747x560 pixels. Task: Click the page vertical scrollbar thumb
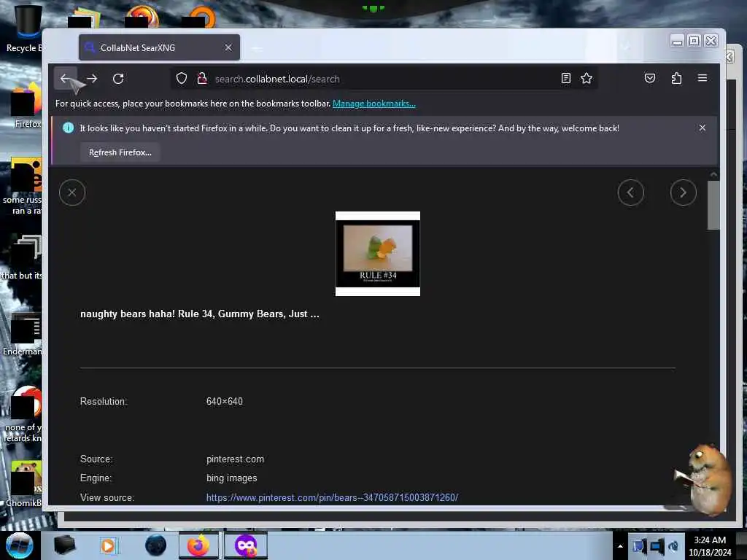pos(713,205)
